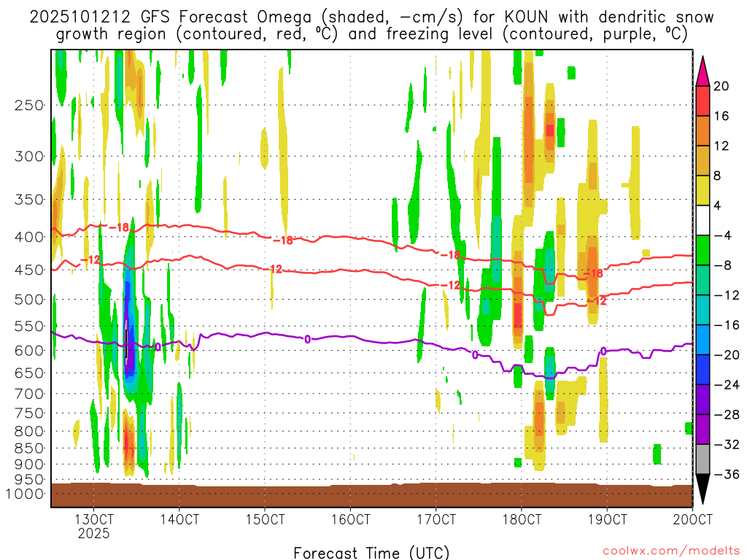Click the 190CT time axis label
Viewport: 747px width, 560px height.
607,518
